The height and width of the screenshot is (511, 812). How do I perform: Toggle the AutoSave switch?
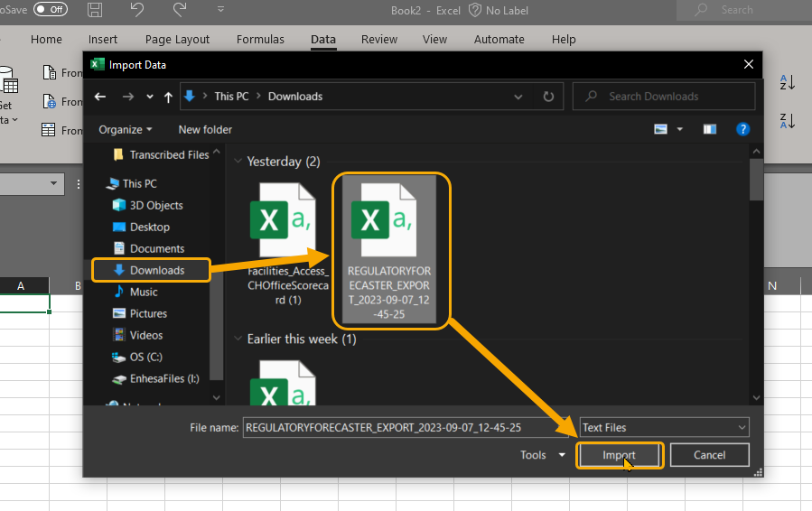tap(51, 9)
